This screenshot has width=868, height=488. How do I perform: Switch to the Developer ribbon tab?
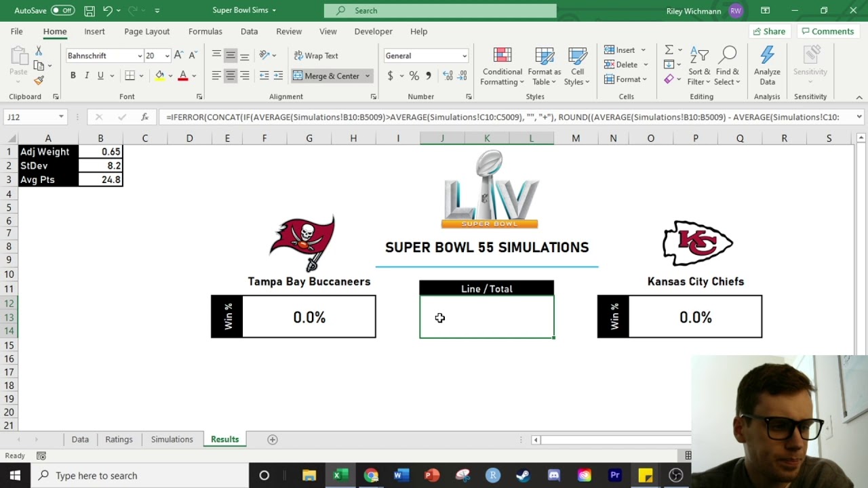373,31
